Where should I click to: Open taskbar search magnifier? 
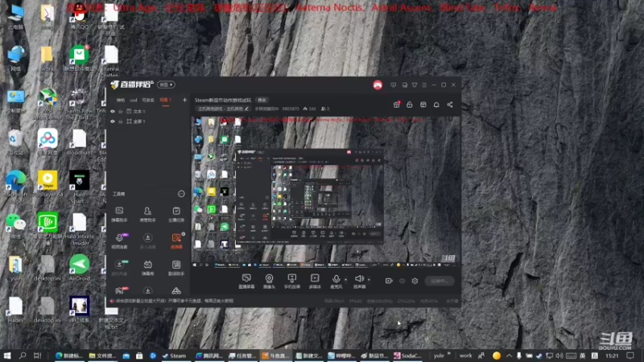tap(23, 356)
